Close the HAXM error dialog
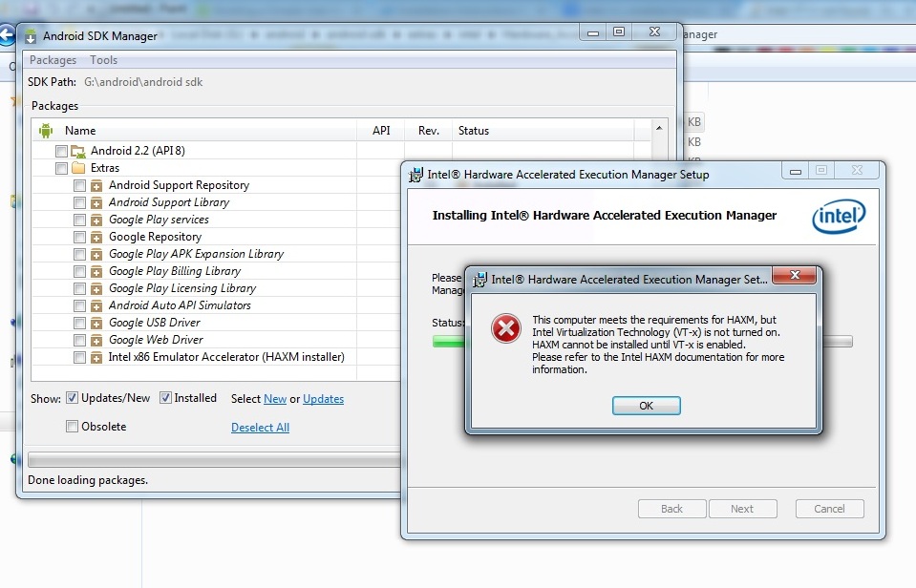The image size is (916, 588). point(795,275)
